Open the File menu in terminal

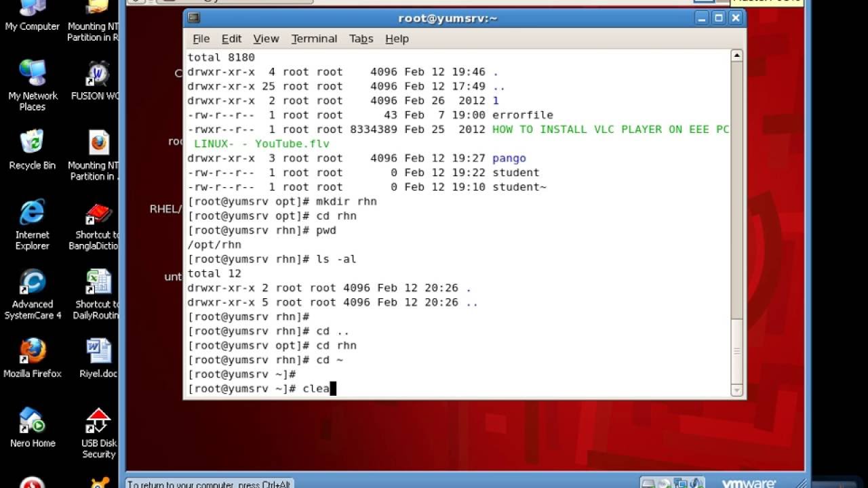click(201, 39)
